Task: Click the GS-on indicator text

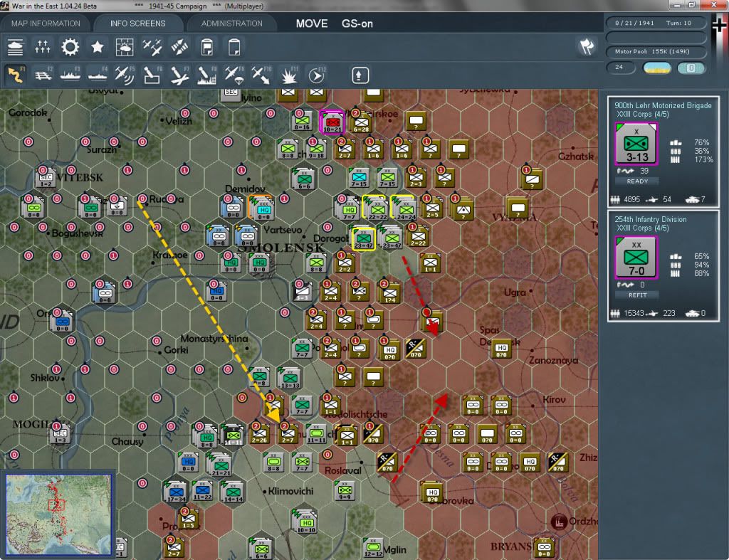Action: 357,23
